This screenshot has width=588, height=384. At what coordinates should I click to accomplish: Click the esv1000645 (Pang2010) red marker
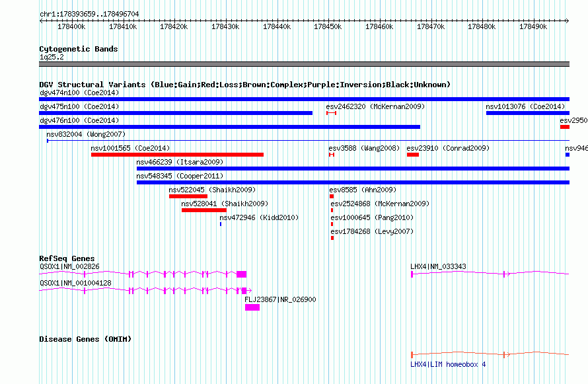click(332, 224)
